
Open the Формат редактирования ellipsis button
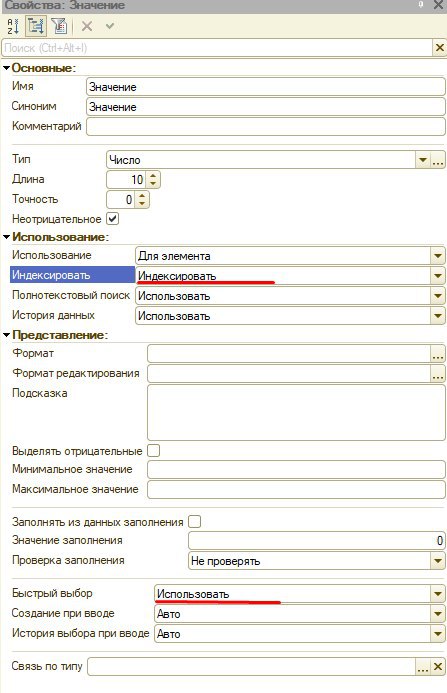coord(438,373)
